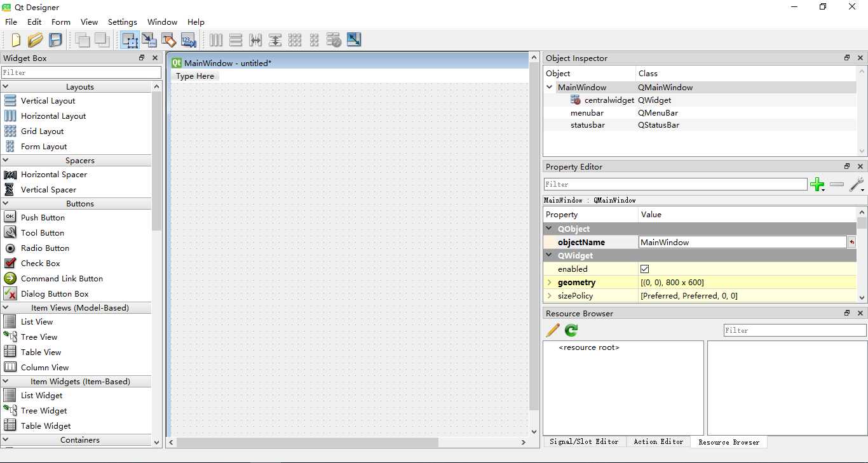Select the Grid Layout widget
The height and width of the screenshot is (463, 868).
(42, 131)
